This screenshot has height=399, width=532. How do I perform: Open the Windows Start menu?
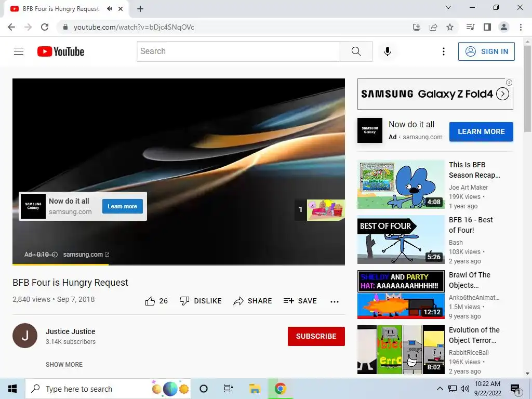12,389
